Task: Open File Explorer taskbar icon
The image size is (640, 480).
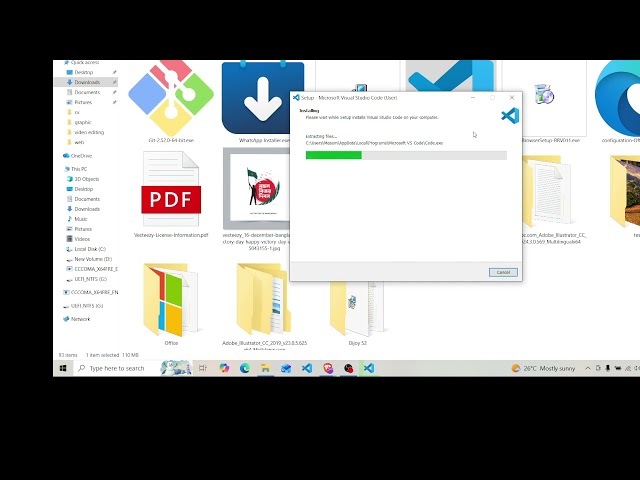Action: (x=265, y=368)
